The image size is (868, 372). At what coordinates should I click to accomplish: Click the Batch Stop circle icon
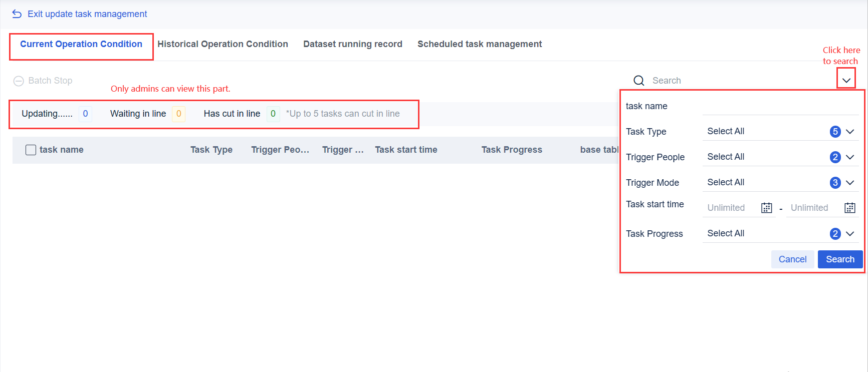[x=19, y=81]
